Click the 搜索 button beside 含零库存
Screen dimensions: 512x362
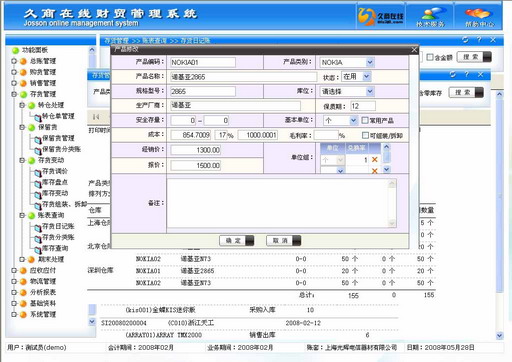click(466, 92)
